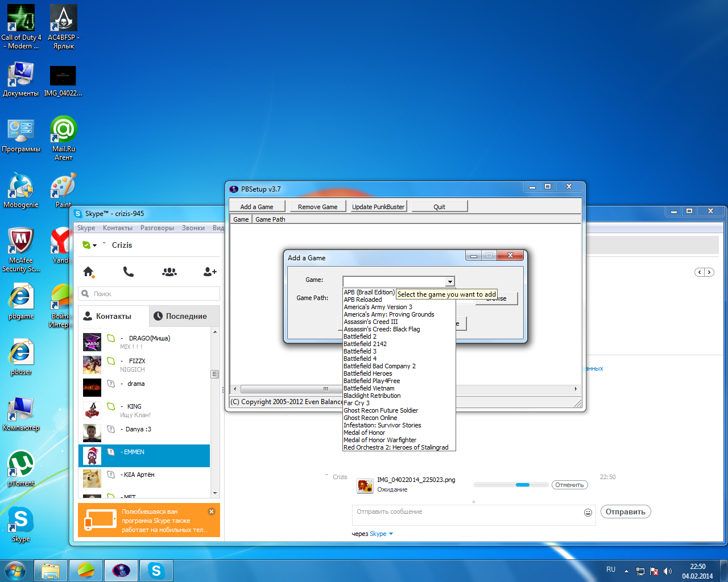Open Skype from the taskbar
Viewport: 728px width, 582px height.
156,571
